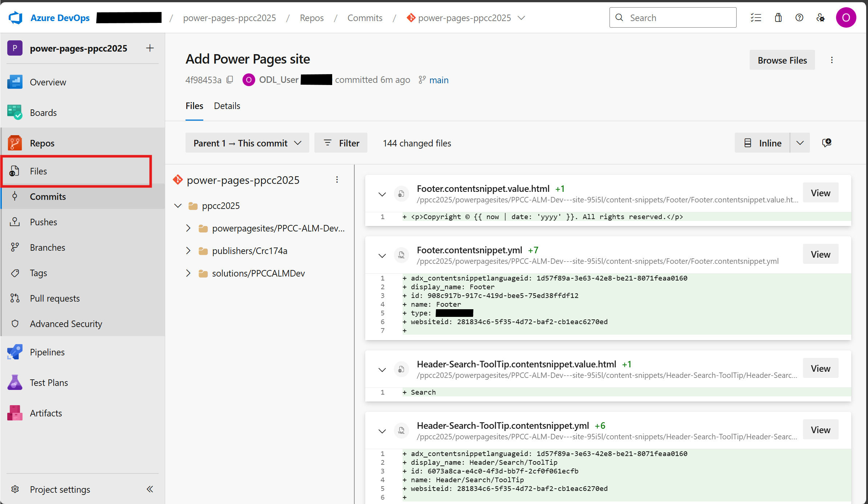Viewport: 868px width, 504px height.
Task: Collapse the left navigation sidebar
Action: (150, 489)
